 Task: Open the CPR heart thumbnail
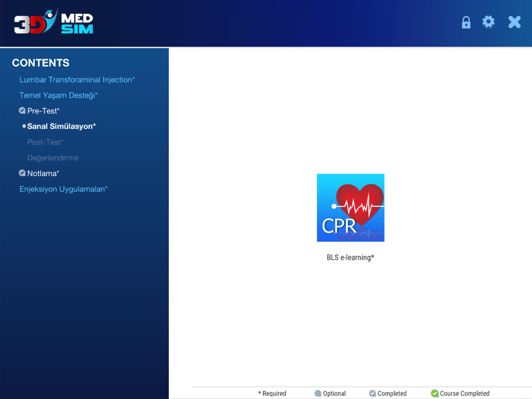point(351,207)
